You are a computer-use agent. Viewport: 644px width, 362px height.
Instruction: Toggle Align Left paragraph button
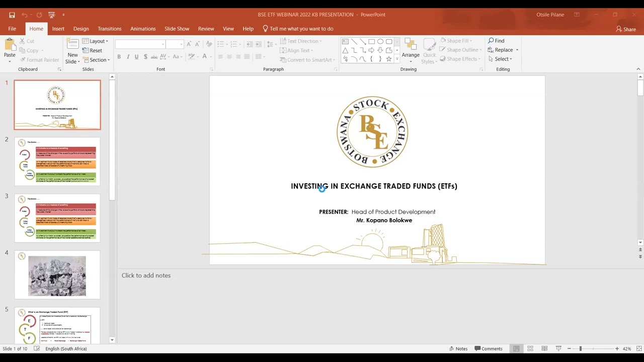pos(220,57)
